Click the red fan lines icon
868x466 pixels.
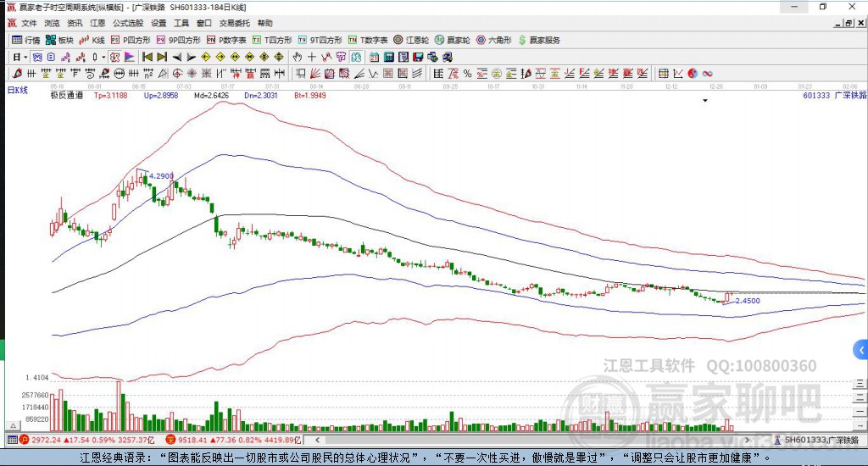[315, 73]
